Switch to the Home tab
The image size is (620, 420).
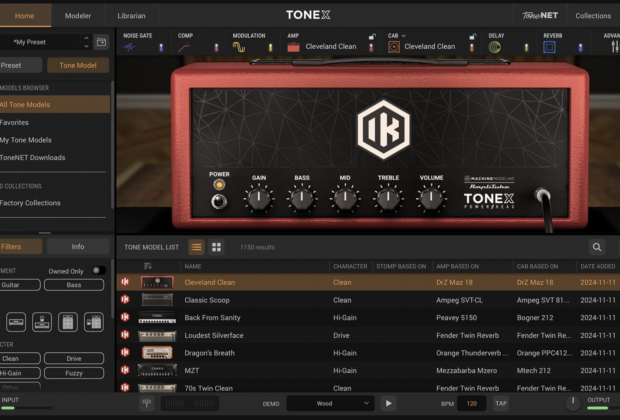click(x=25, y=16)
